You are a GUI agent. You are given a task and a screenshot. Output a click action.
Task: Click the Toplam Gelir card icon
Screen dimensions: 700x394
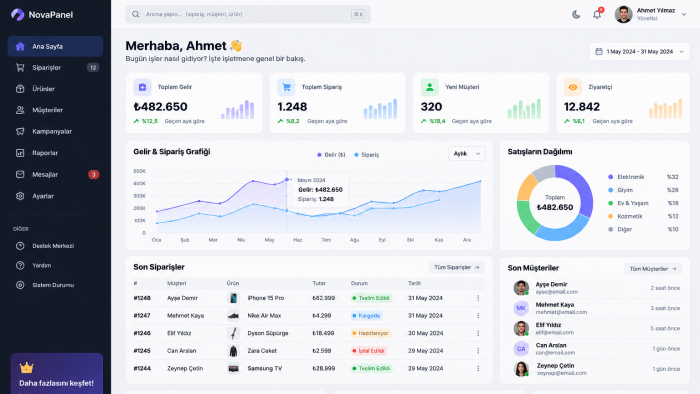[142, 87]
